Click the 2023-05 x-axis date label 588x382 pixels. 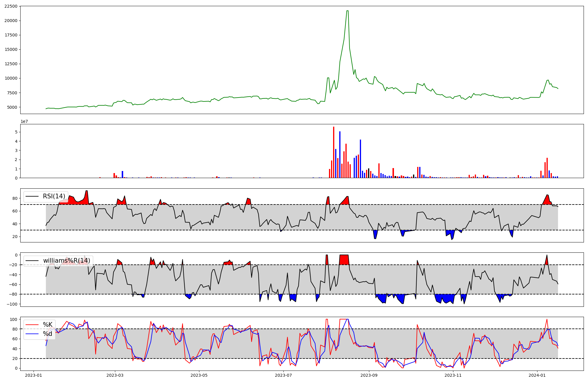point(199,375)
